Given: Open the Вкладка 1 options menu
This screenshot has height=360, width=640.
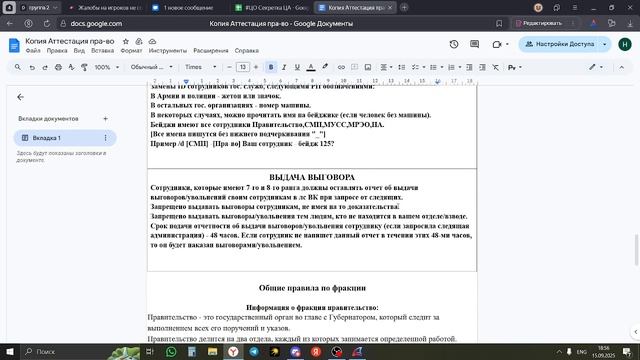Looking at the screenshot, I should pyautogui.click(x=105, y=138).
